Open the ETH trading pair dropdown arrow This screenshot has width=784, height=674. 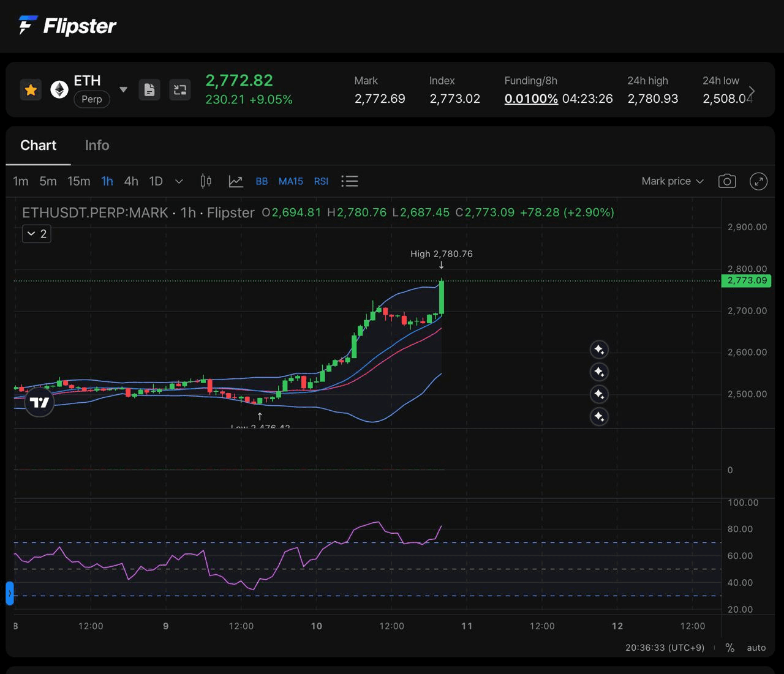click(124, 90)
